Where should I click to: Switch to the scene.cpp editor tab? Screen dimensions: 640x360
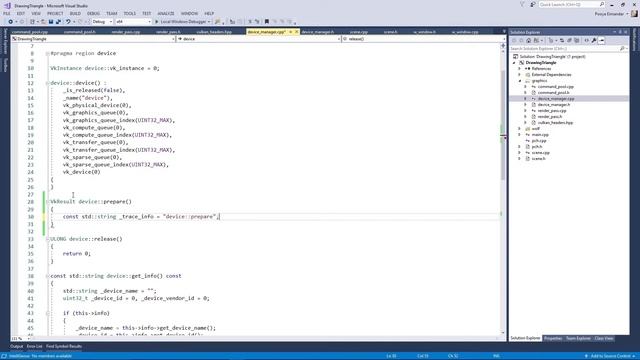pyautogui.click(x=359, y=32)
